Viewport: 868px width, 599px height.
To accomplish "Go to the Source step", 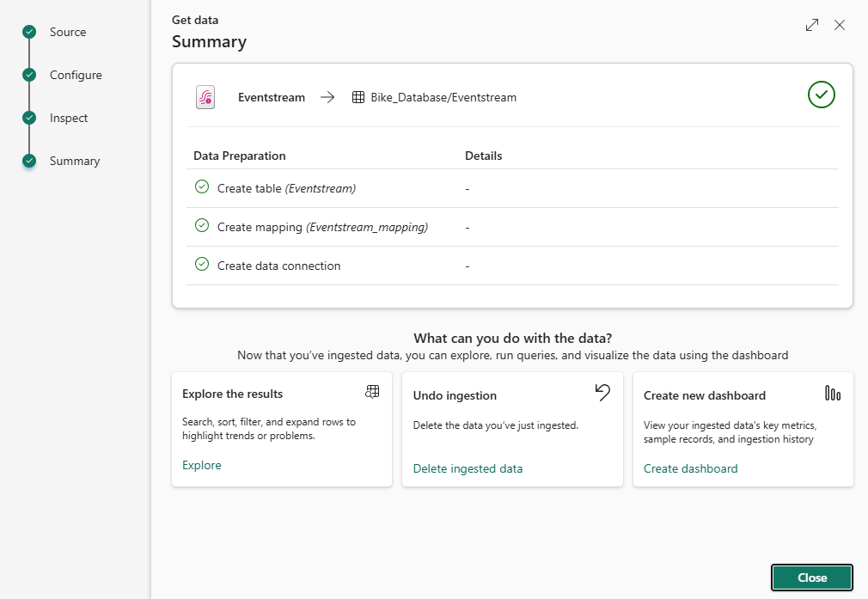I will point(67,32).
